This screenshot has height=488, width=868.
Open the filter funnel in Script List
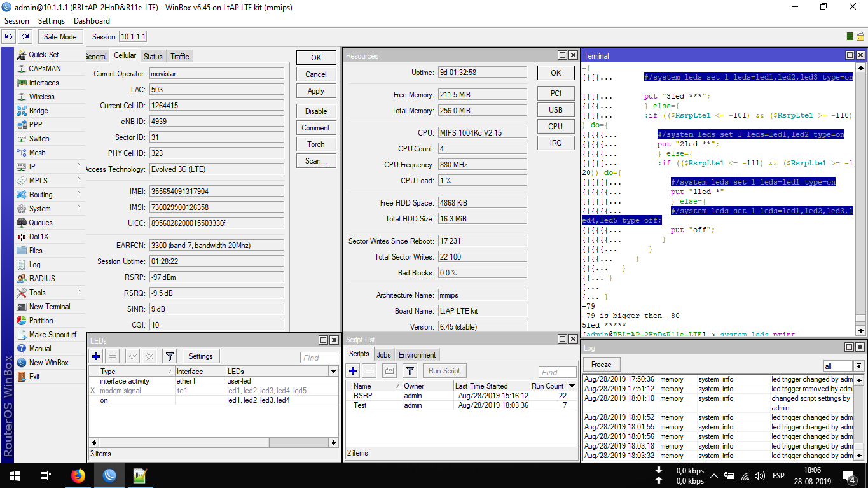pos(409,372)
